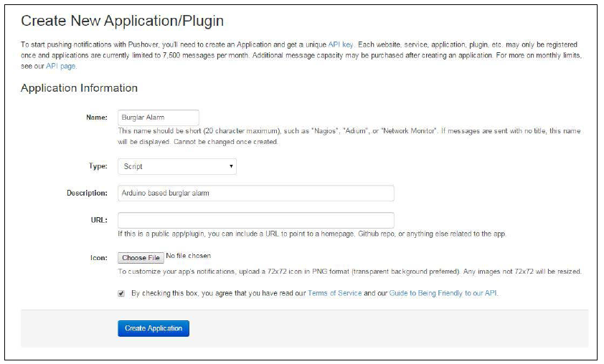The height and width of the screenshot is (364, 604).
Task: Click the Name: field label
Action: pyautogui.click(x=97, y=118)
